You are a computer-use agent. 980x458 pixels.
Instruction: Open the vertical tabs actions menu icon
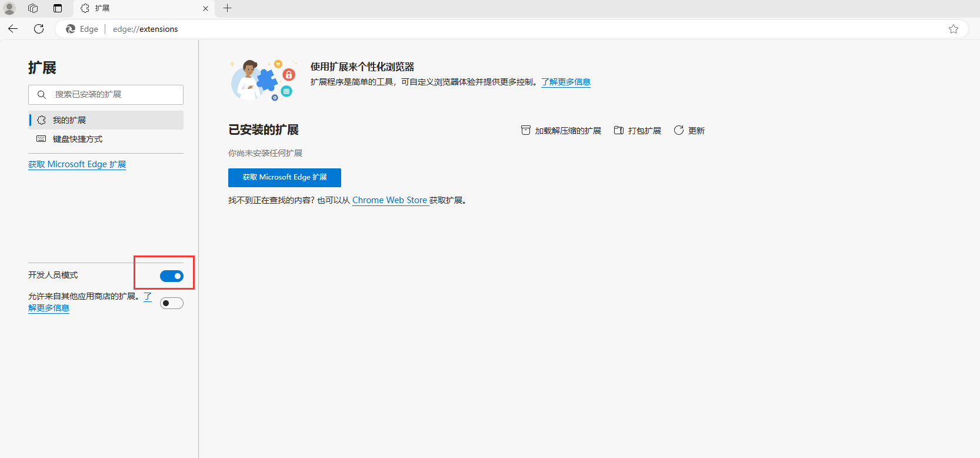click(x=57, y=8)
